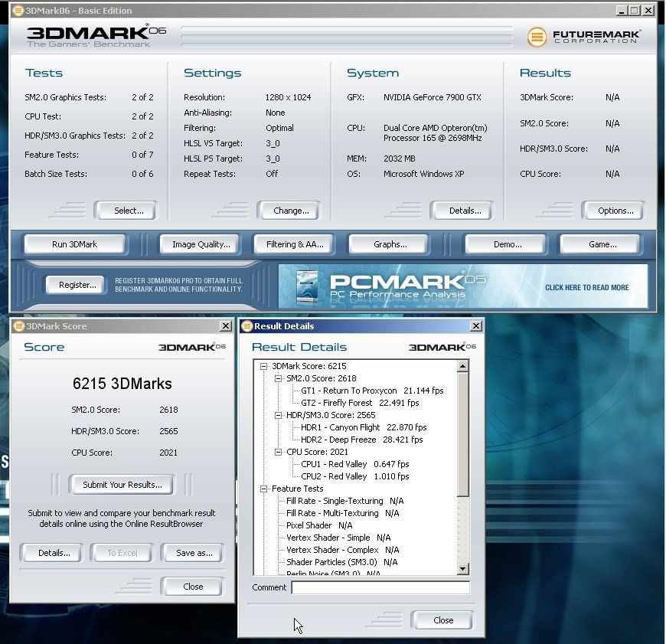
Task: Collapse the 3DMark Score: 6215 tree node
Action: [x=263, y=366]
